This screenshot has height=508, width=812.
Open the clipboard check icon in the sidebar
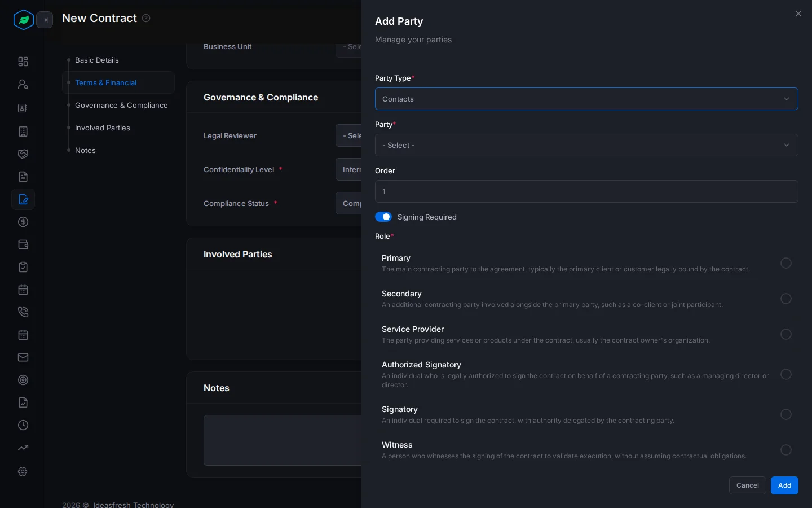point(23,267)
